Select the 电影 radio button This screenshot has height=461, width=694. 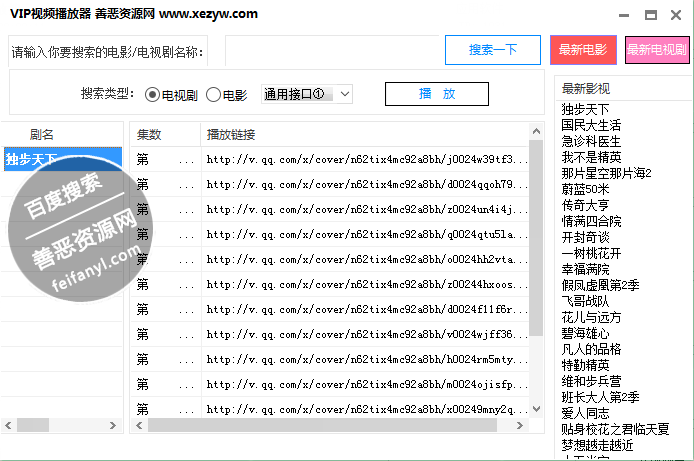tap(213, 95)
